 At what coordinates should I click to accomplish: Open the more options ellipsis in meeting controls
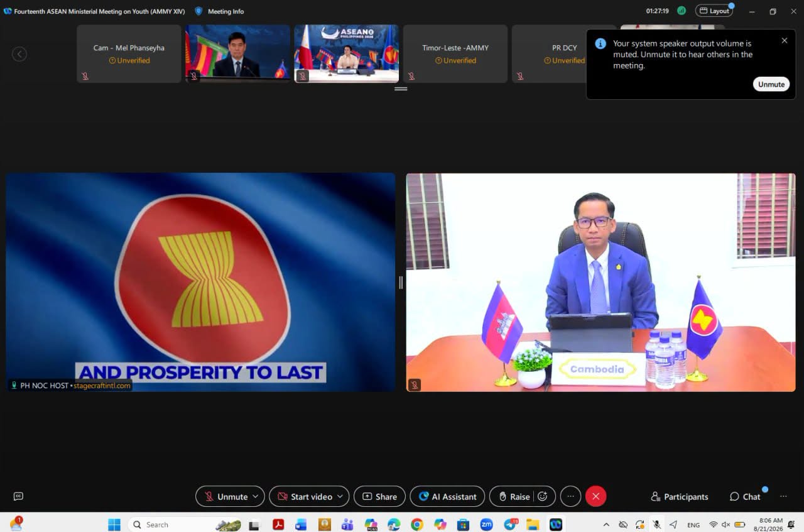[570, 496]
